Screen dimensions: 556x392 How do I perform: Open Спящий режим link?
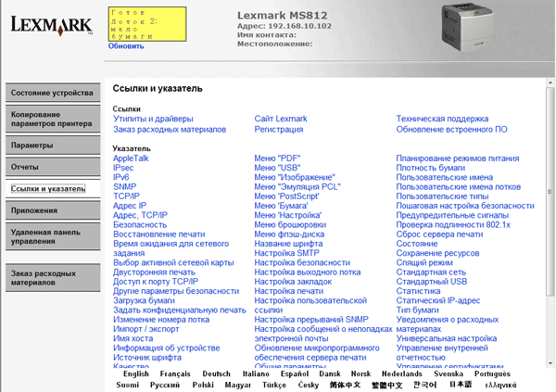point(424,263)
